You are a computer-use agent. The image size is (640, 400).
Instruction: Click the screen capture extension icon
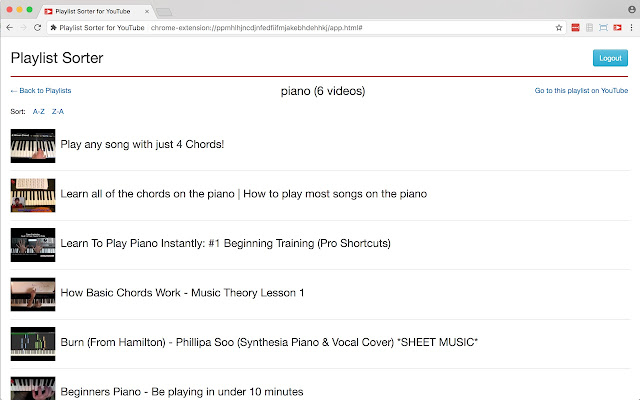(x=603, y=28)
